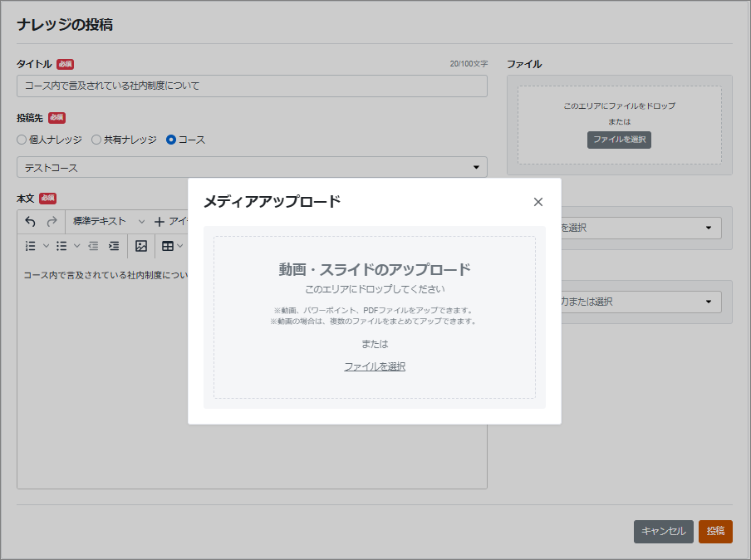Click the insert image icon

pos(141,246)
